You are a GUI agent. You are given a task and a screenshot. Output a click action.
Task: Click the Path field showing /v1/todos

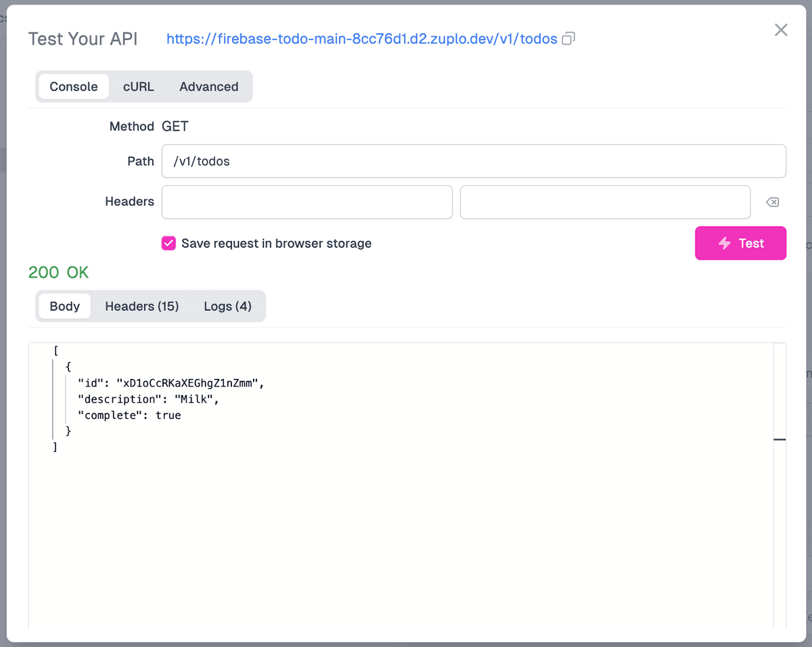(x=474, y=161)
